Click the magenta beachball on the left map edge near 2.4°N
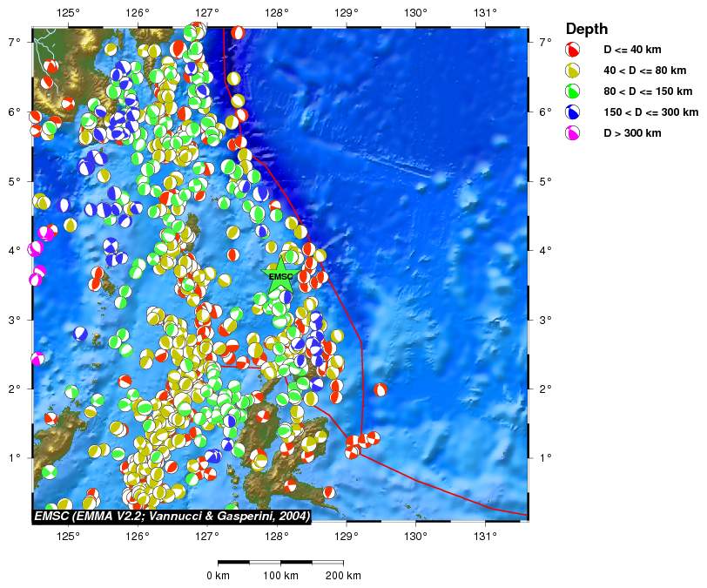 pyautogui.click(x=37, y=358)
